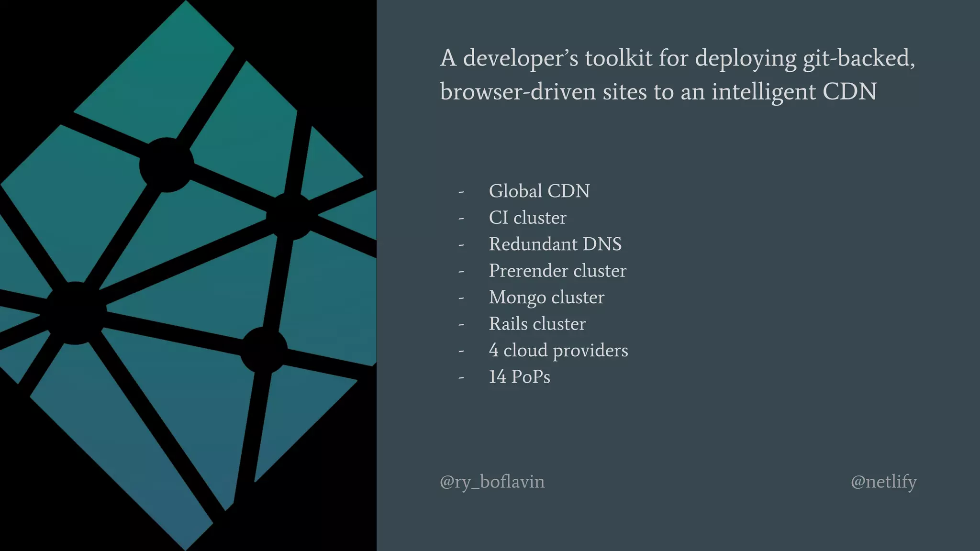This screenshot has height=551, width=980.
Task: Click the slide heading about developer's toolkit
Action: (x=678, y=75)
